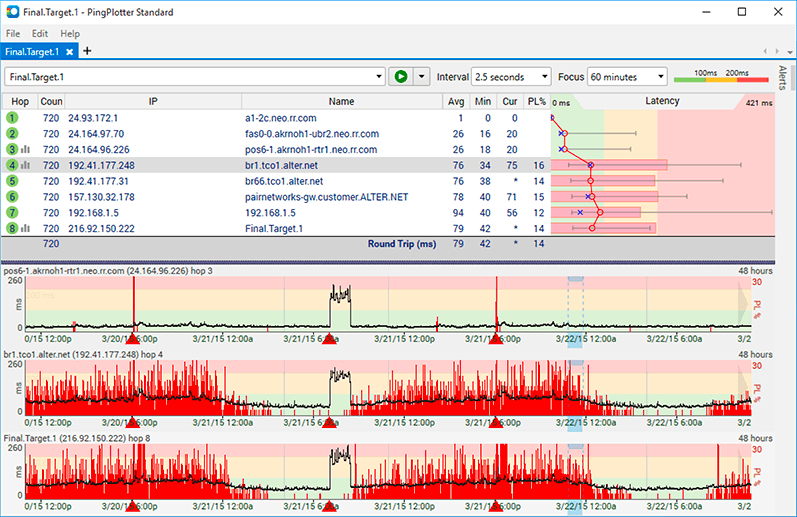Start tracing with the green play button
797x517 pixels.
(401, 77)
